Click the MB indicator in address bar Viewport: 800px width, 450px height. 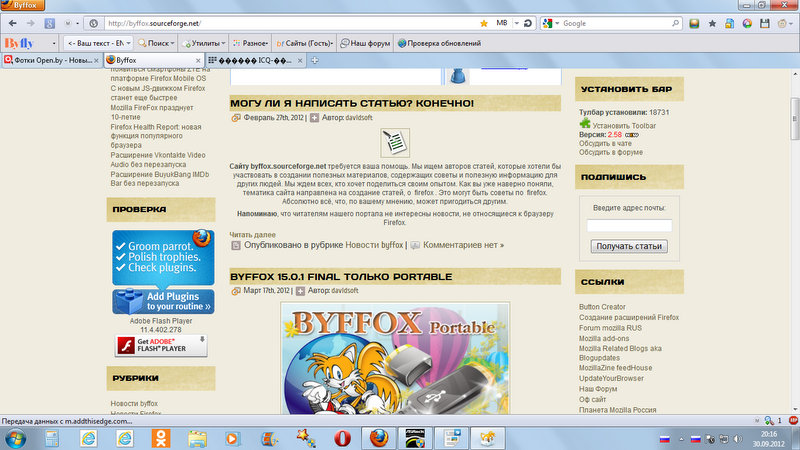point(502,23)
